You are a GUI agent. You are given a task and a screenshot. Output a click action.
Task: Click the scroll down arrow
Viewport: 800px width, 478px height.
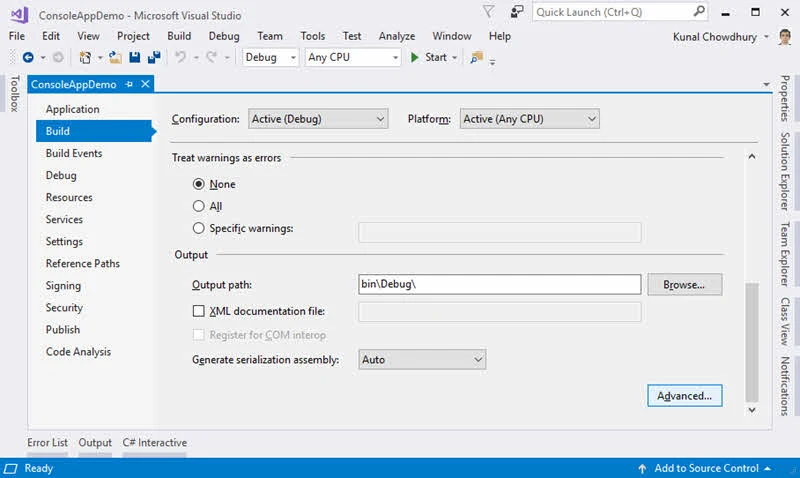[752, 410]
